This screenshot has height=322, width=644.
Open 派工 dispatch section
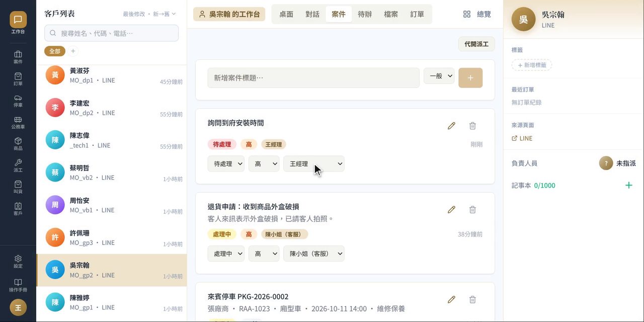[18, 166]
